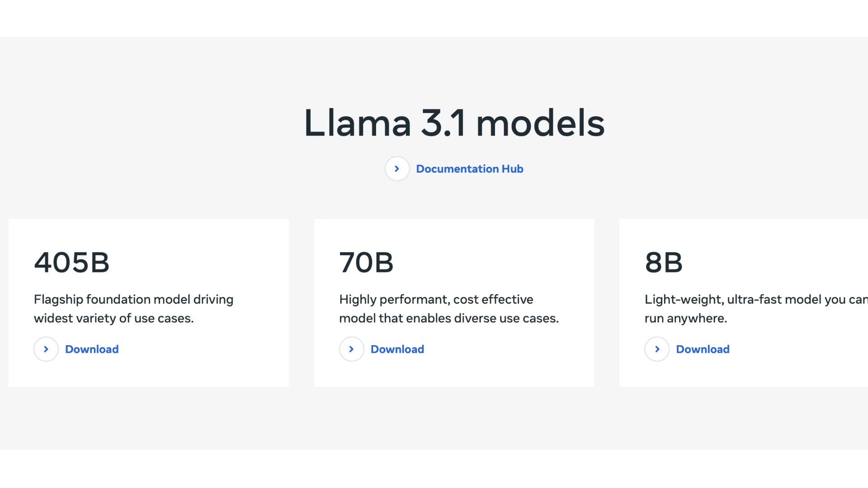868x488 pixels.
Task: Click 'model that enables diverse use cases.' line
Action: 448,319
